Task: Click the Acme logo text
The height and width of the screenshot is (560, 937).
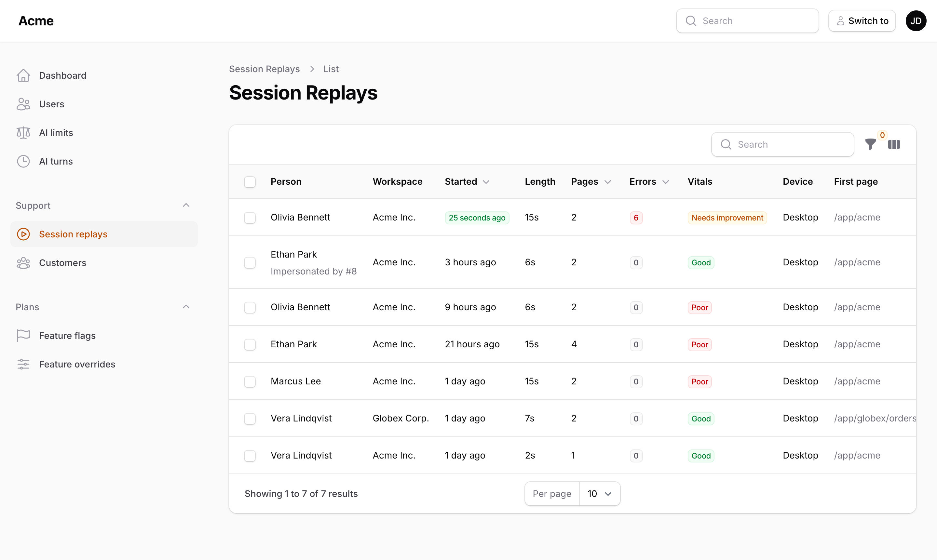Action: [x=36, y=21]
